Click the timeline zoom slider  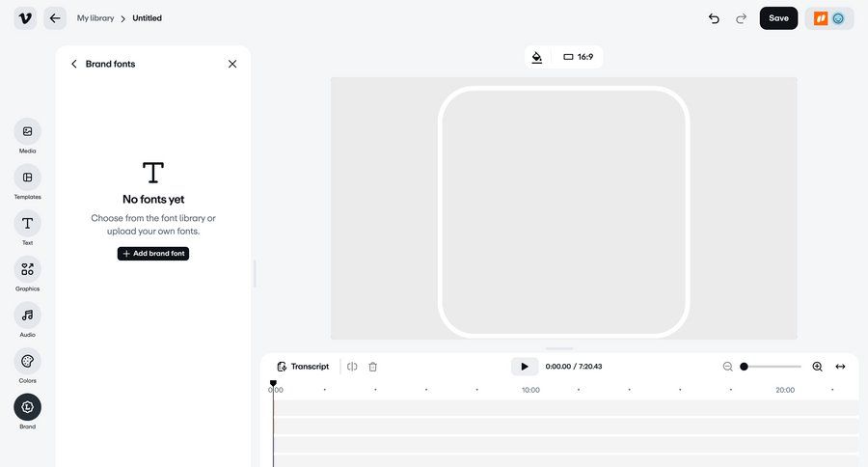(x=771, y=367)
